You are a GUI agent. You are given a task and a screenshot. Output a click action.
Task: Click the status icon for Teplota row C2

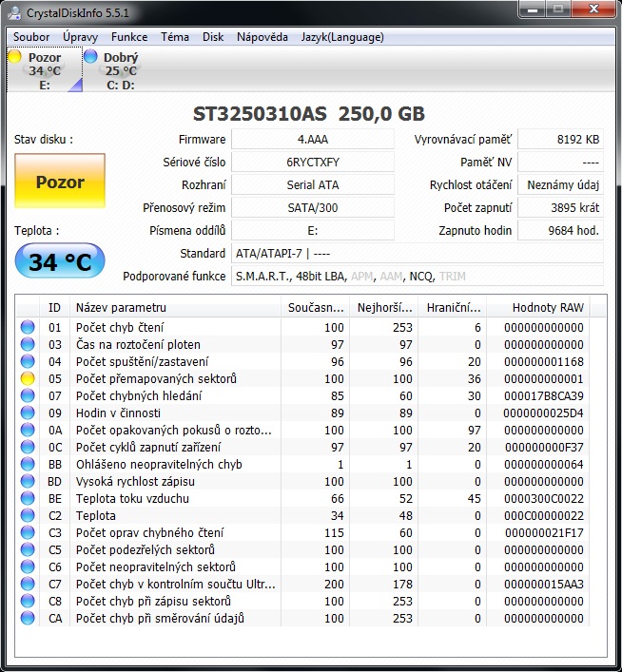click(x=28, y=515)
